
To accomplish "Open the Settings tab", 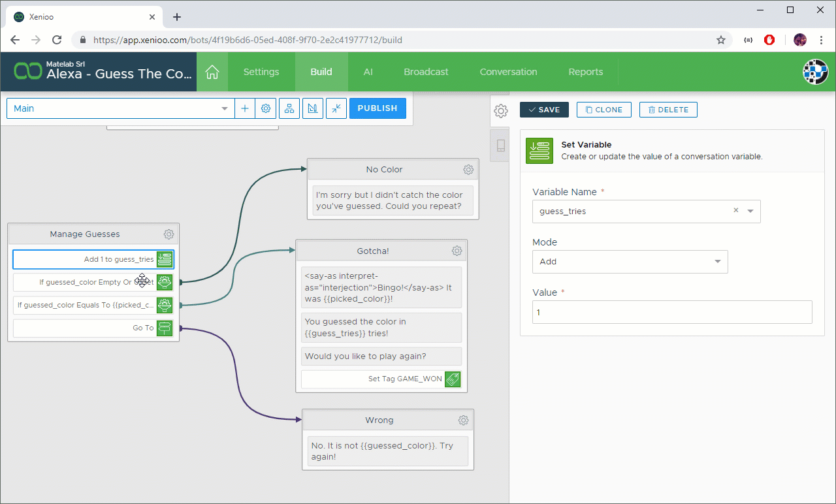I will point(261,72).
